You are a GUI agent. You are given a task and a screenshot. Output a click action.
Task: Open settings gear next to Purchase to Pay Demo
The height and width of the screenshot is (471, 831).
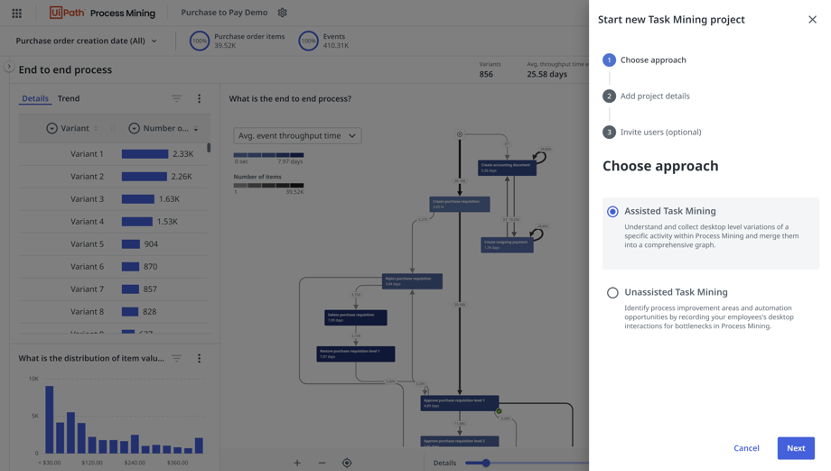pyautogui.click(x=282, y=12)
